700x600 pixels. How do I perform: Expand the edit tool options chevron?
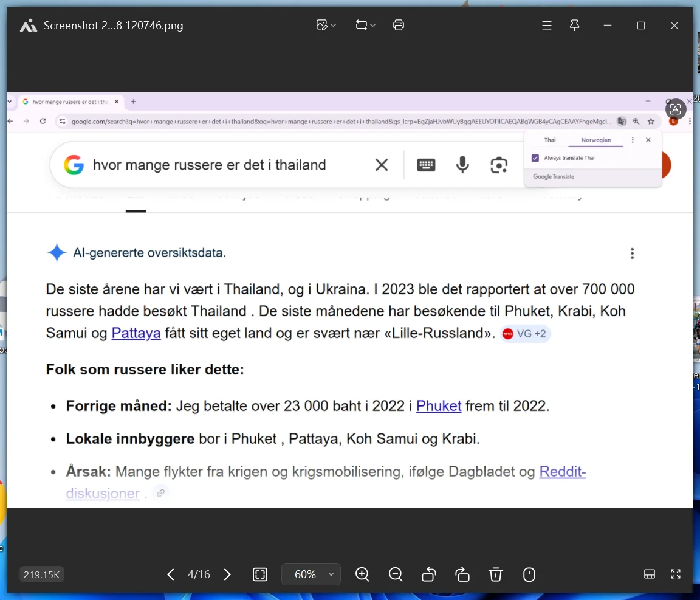[x=332, y=25]
